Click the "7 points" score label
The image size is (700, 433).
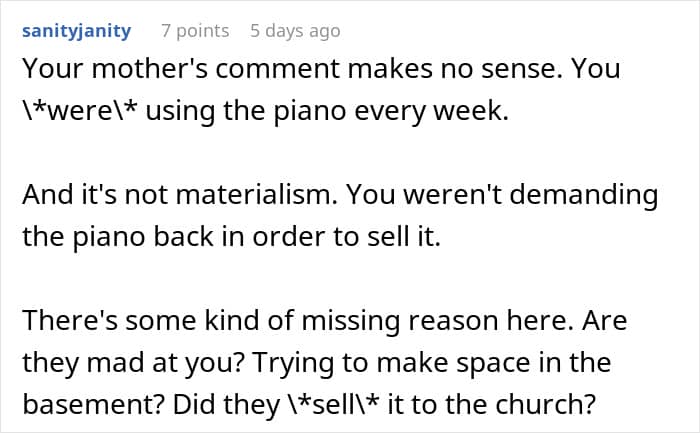click(x=195, y=31)
